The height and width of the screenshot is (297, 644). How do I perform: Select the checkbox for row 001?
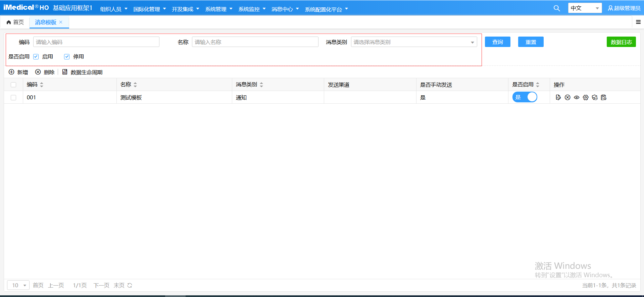pyautogui.click(x=13, y=98)
